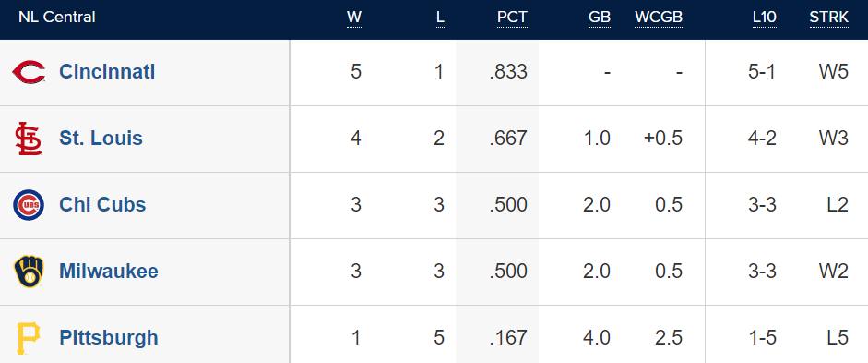Screen dimensions: 868x363
Task: Click the STRK column header
Action: point(828,18)
